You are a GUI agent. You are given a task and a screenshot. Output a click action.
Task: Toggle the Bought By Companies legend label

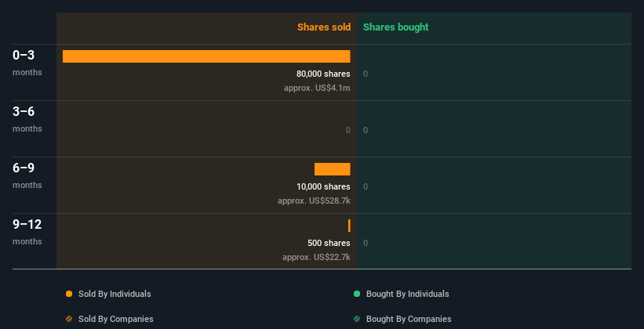click(x=409, y=319)
